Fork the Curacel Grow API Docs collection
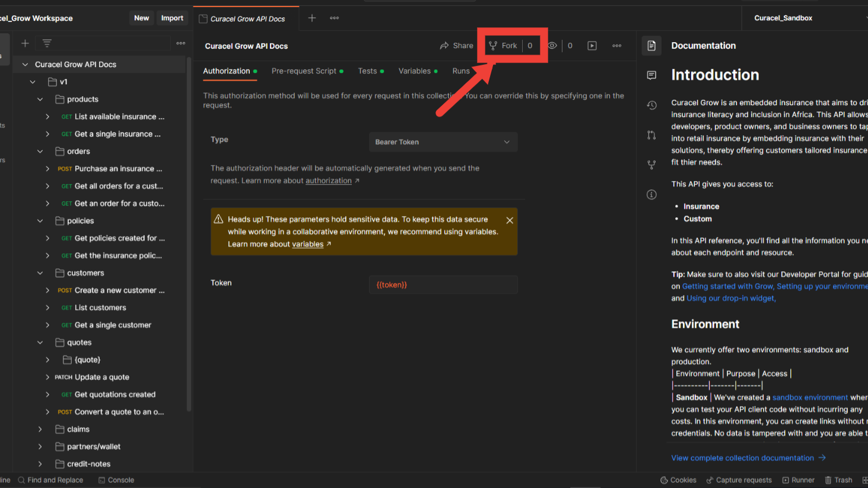The width and height of the screenshot is (868, 488). [503, 46]
